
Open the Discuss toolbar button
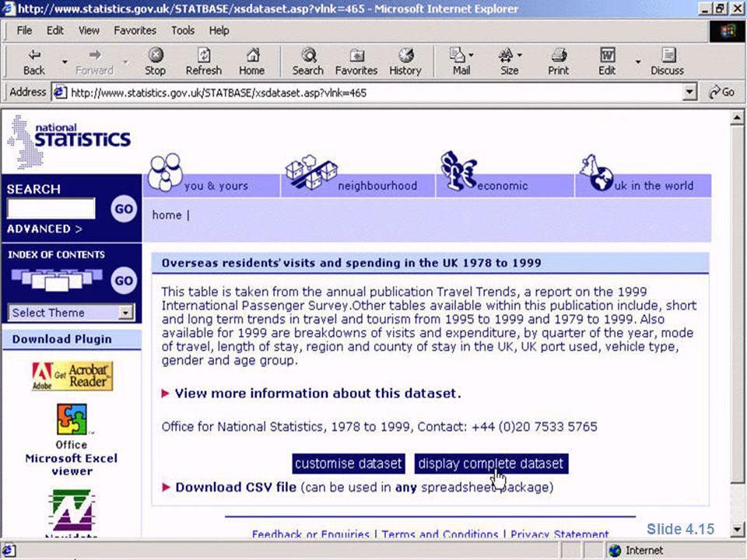click(668, 62)
